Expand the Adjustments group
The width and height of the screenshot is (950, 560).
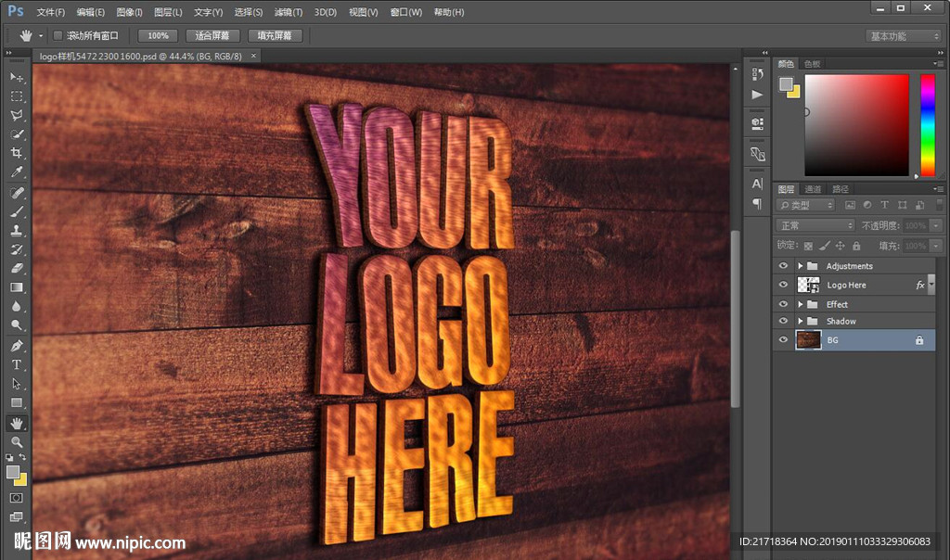800,266
